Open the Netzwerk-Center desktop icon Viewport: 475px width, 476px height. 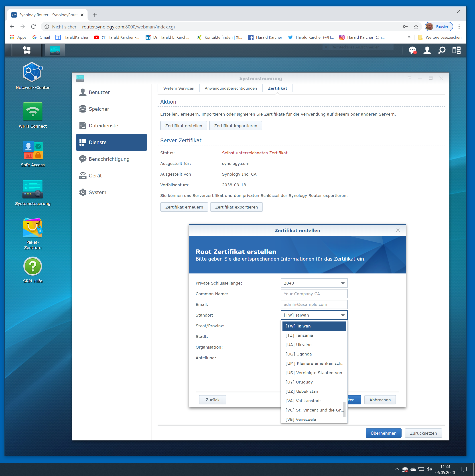point(32,72)
